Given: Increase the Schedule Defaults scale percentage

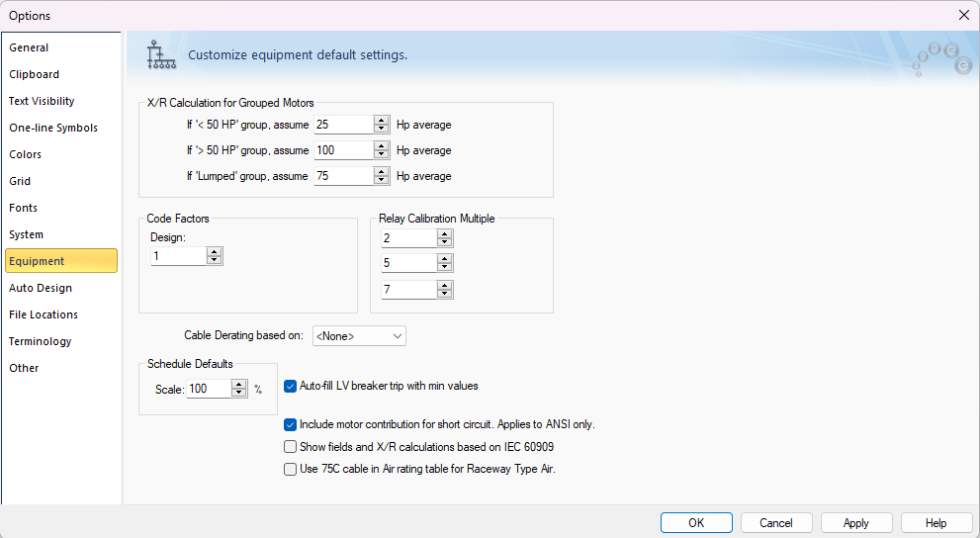Looking at the screenshot, I should click(238, 385).
